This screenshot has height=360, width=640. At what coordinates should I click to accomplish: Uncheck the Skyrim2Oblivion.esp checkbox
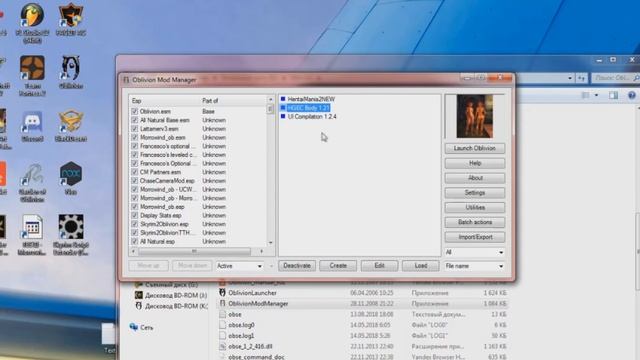tap(135, 224)
